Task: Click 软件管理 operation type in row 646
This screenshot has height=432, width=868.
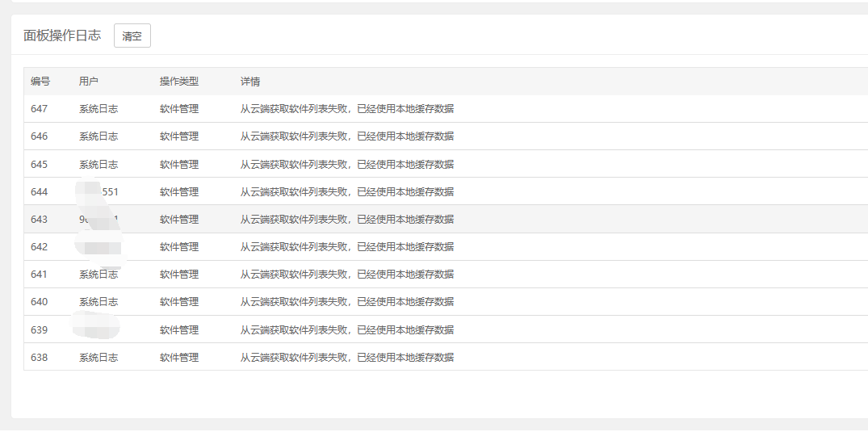Action: coord(179,136)
